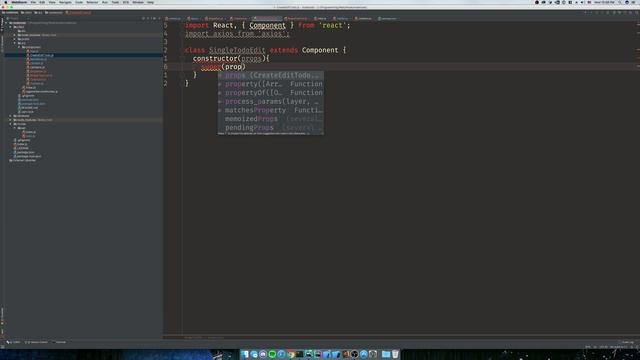Expand the first node_modules library root folder
Viewport: 640px width, 360px height.
click(x=15, y=35)
